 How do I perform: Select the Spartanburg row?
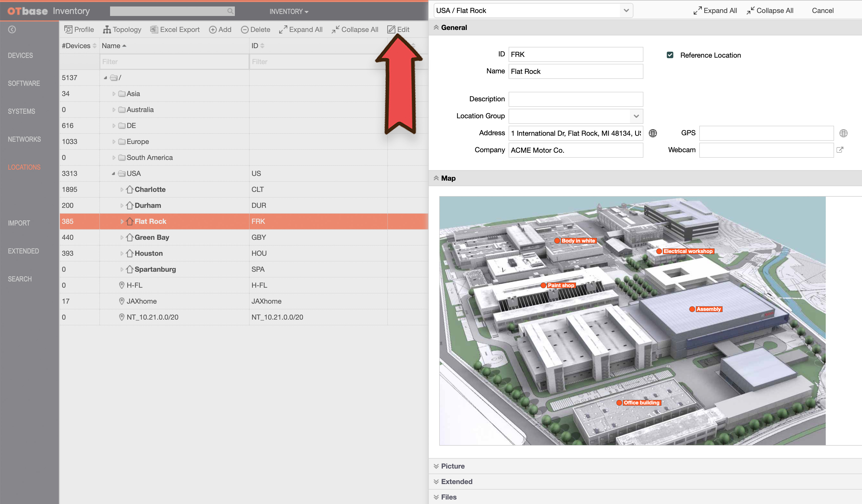coord(244,269)
